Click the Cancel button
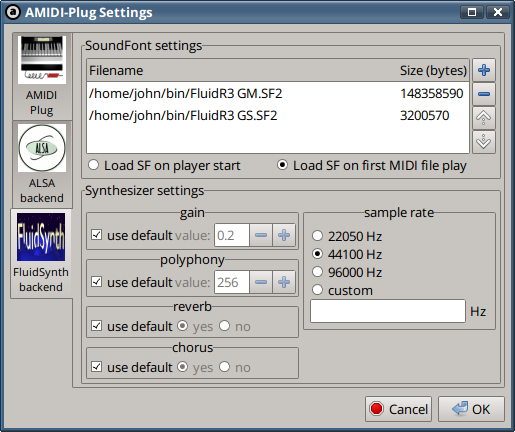This screenshot has height=432, width=515. [398, 409]
